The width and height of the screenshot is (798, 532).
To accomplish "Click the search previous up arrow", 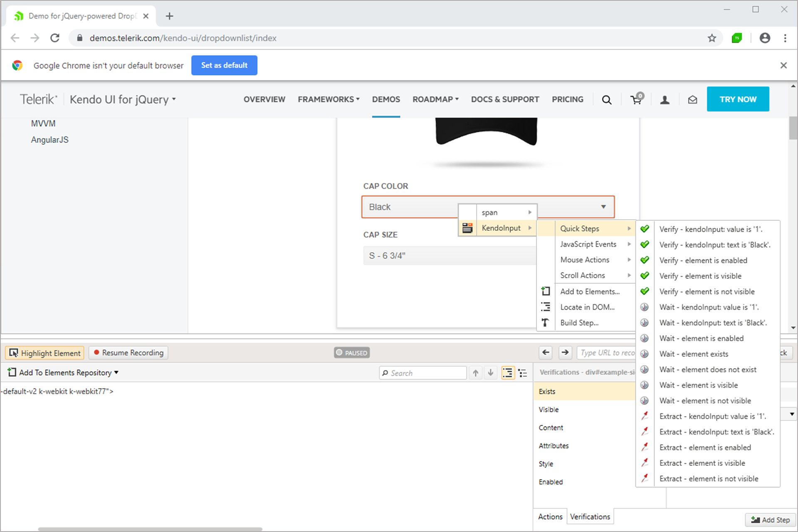I will (x=476, y=373).
